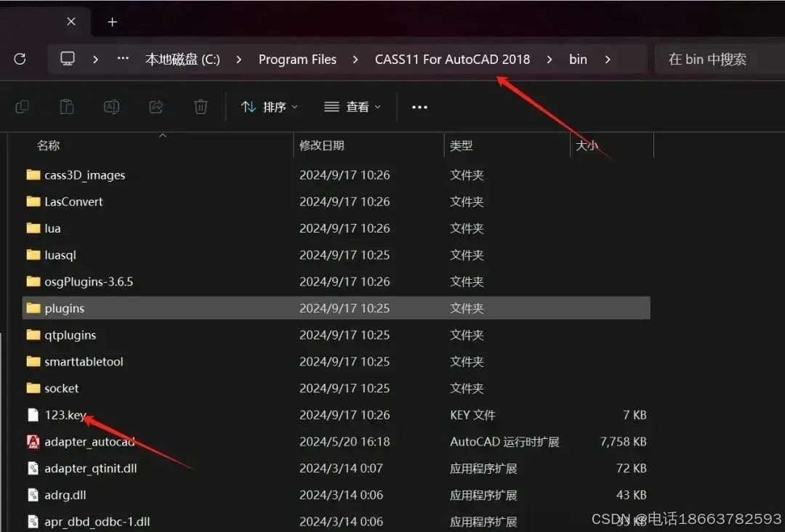Select the socket folder name
Viewport: 785px width, 532px height.
(x=62, y=388)
